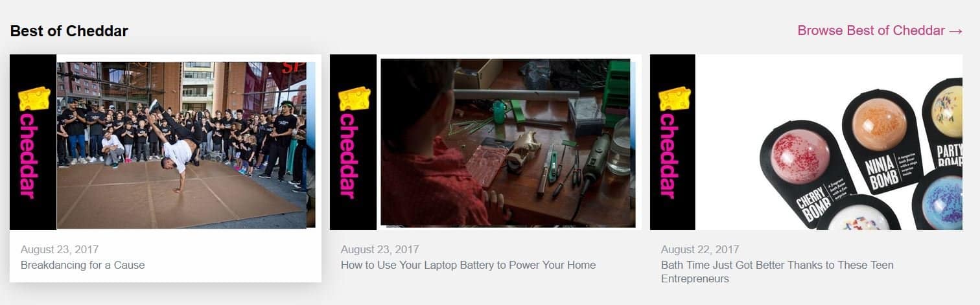Open the breakdancing crowd photo thumbnail
Image resolution: width=980 pixels, height=305 pixels.
pyautogui.click(x=186, y=145)
